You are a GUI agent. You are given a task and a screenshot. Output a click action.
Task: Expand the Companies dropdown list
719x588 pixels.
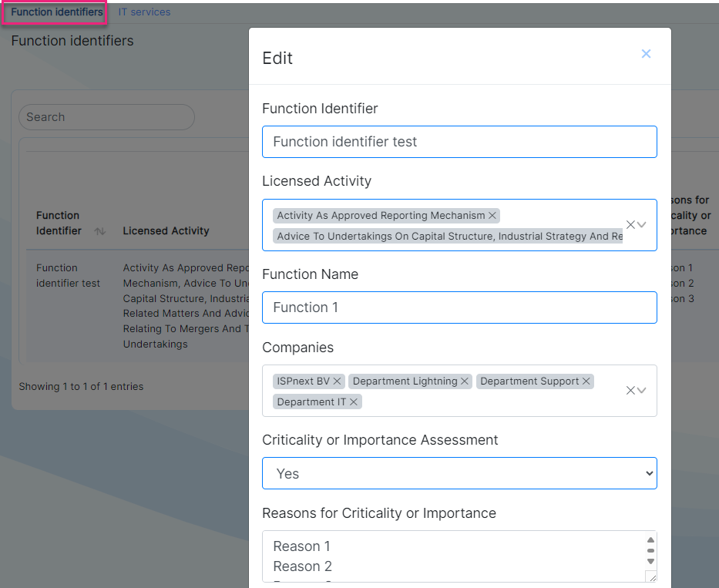[x=641, y=390]
